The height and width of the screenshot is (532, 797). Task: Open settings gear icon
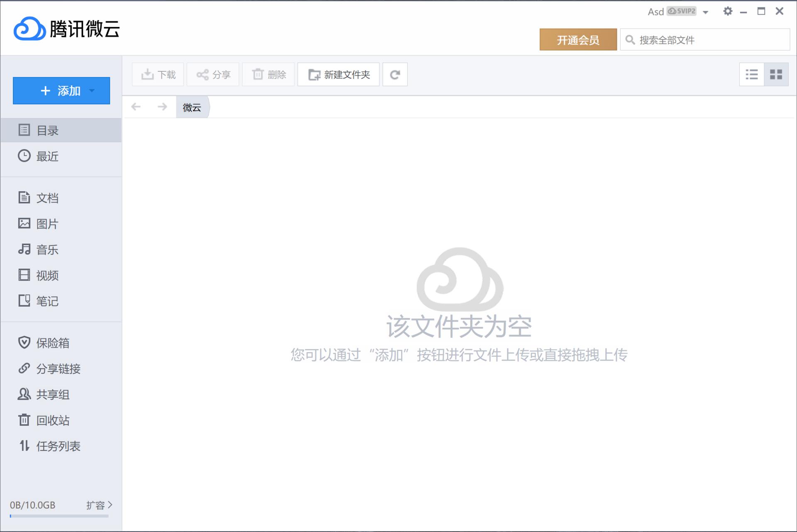tap(727, 11)
